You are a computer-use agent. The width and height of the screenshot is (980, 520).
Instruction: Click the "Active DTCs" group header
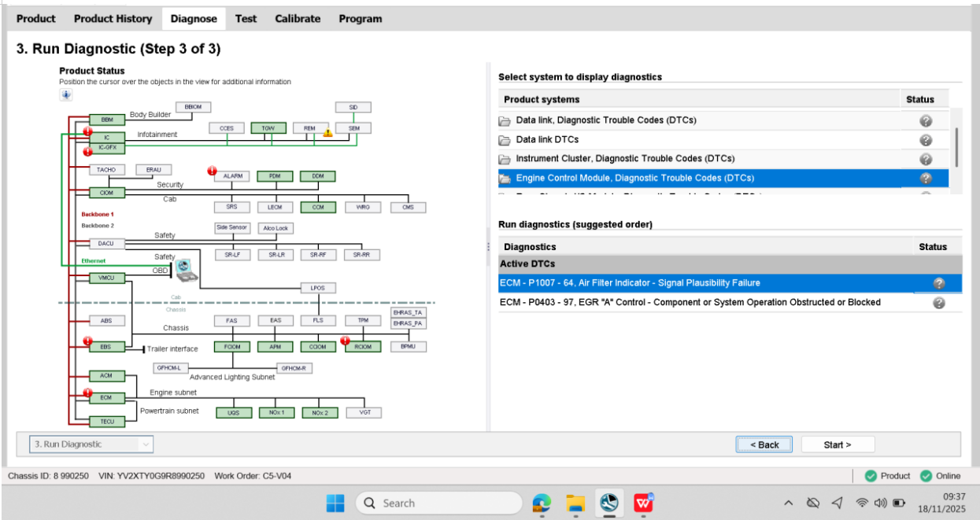(730, 264)
